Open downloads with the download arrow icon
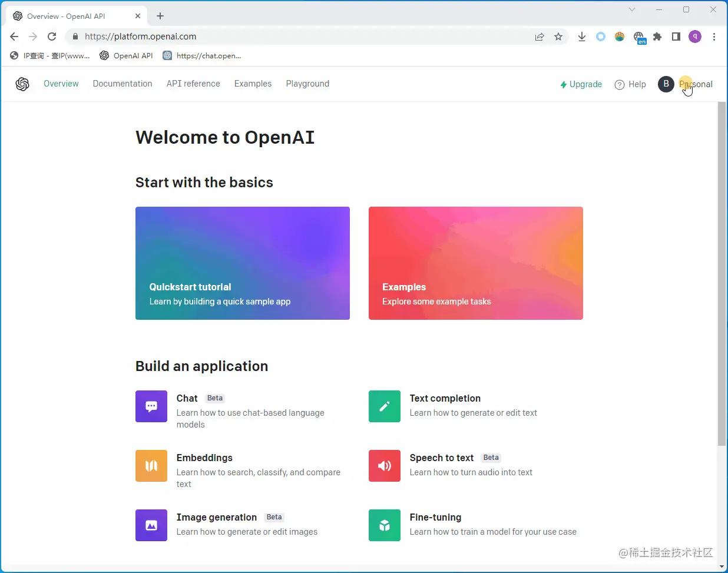The image size is (728, 573). [582, 37]
